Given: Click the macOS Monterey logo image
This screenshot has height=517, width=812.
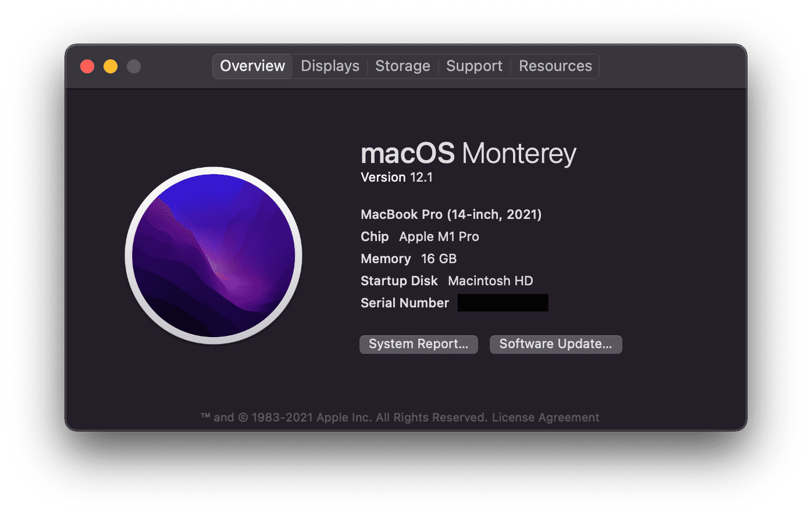Looking at the screenshot, I should 213,256.
